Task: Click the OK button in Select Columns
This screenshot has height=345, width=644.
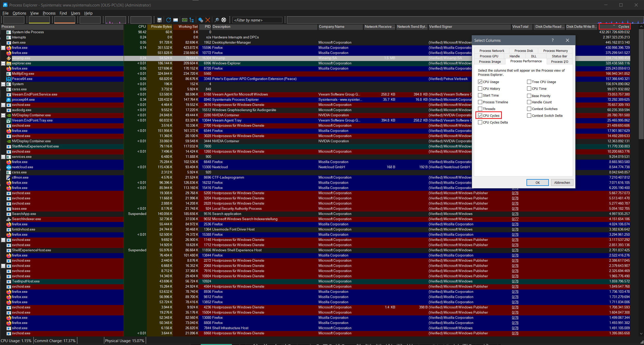Action: pos(537,182)
